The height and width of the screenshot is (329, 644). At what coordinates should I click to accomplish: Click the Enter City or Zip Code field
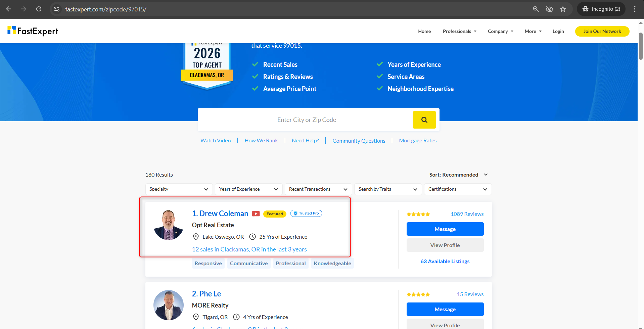click(306, 120)
